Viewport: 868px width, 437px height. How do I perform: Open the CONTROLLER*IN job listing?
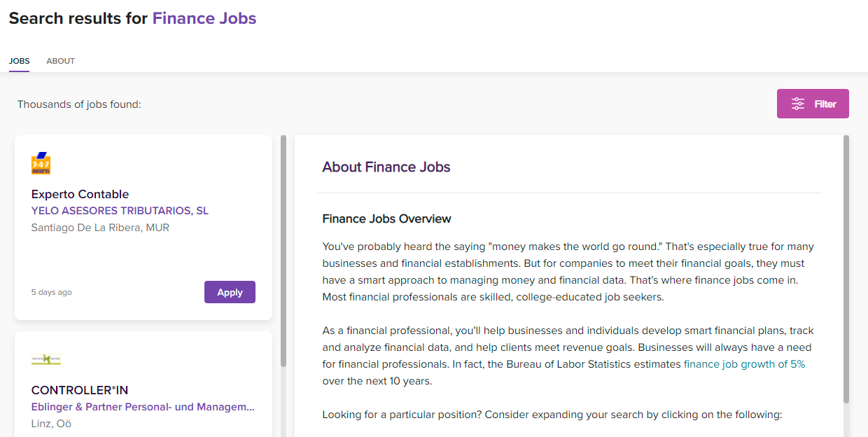80,390
